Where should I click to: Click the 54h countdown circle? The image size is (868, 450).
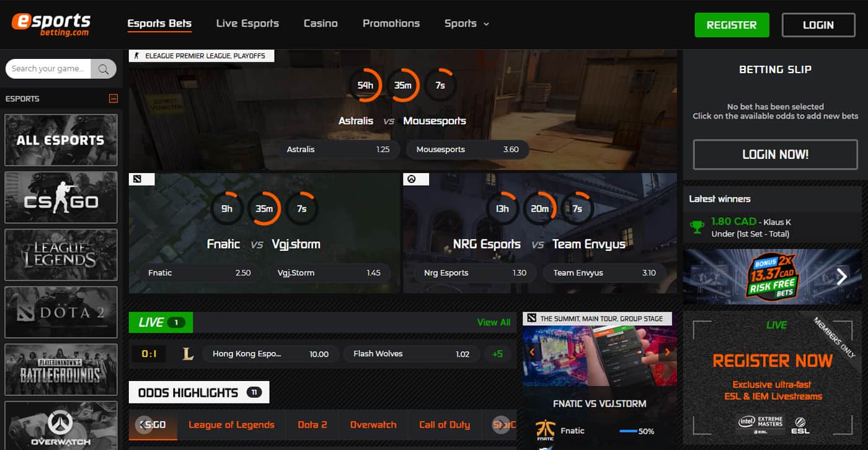pos(365,86)
